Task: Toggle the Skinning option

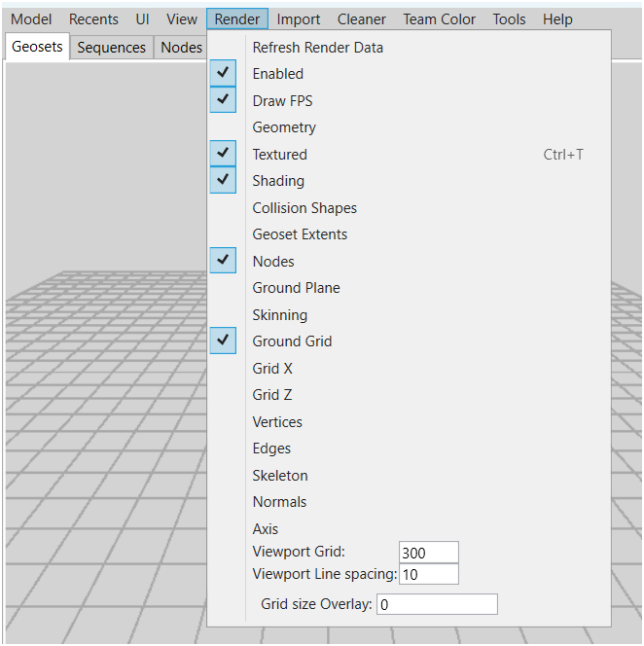Action: (x=409, y=315)
